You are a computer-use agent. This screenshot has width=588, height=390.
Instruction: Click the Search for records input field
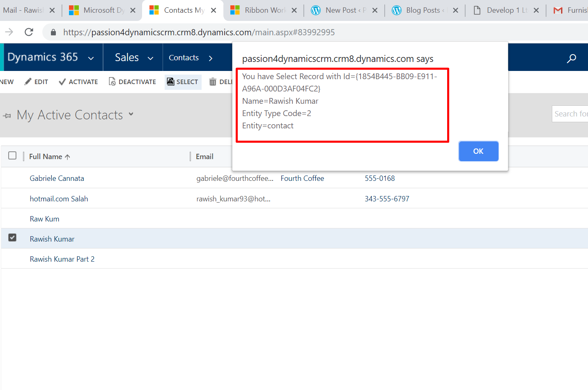[x=570, y=114]
